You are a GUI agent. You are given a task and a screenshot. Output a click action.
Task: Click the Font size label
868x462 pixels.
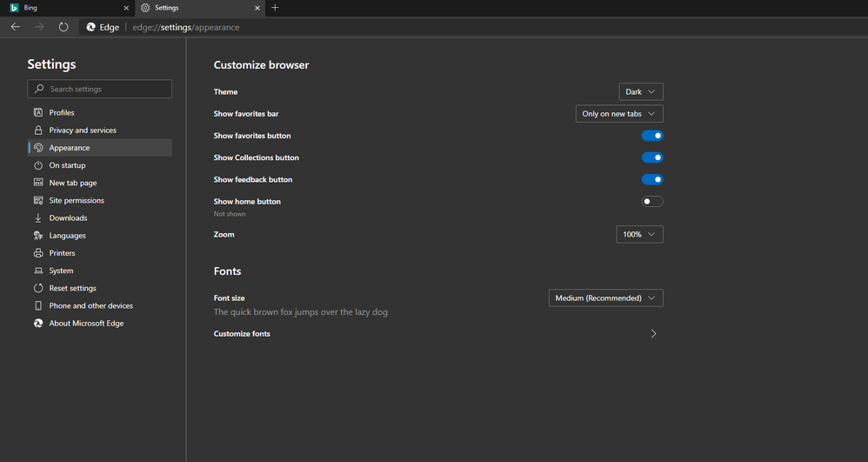[230, 298]
